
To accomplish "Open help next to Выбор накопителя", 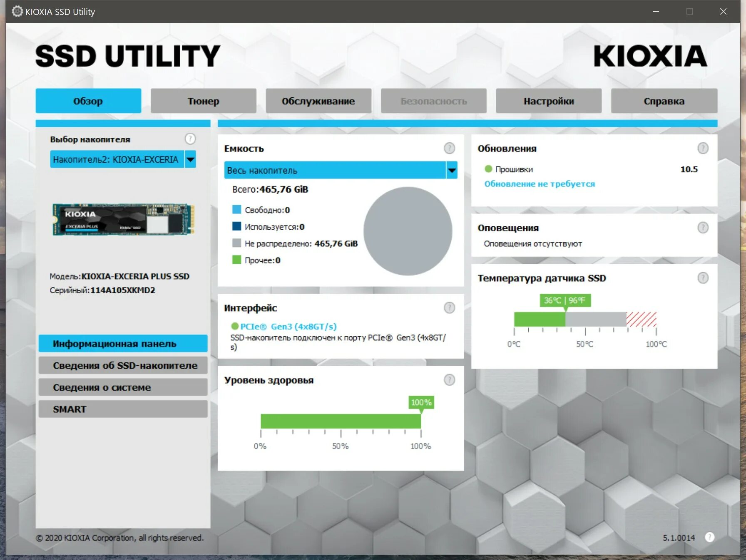I will click(x=190, y=139).
